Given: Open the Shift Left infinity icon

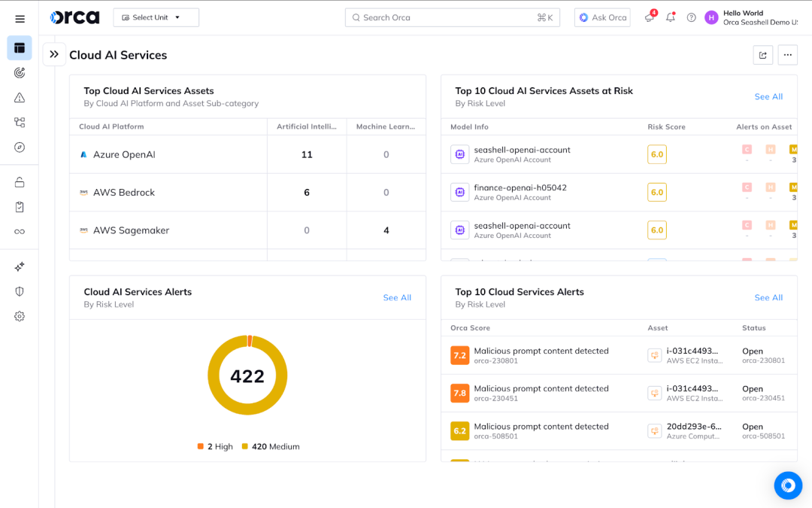Looking at the screenshot, I should click(x=20, y=232).
